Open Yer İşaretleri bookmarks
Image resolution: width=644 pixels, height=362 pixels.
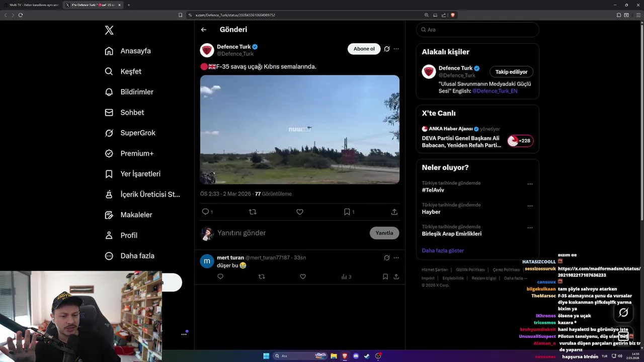[x=133, y=174]
